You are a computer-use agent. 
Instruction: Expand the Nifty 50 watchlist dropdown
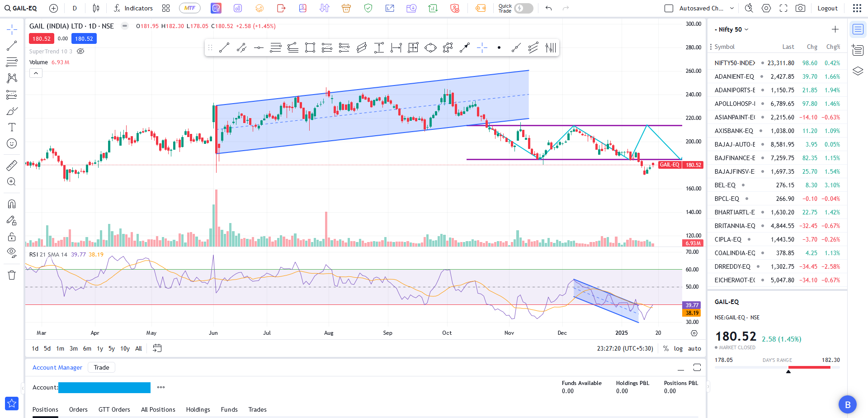point(746,29)
